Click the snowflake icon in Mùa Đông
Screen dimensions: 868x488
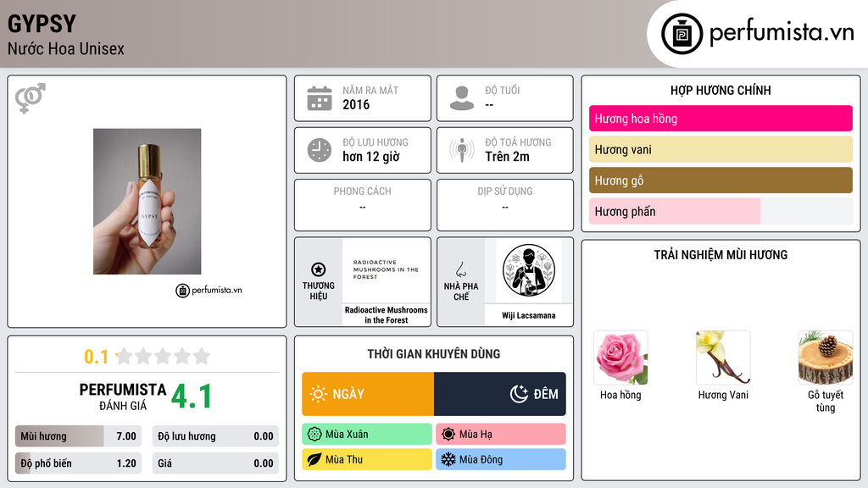[448, 459]
